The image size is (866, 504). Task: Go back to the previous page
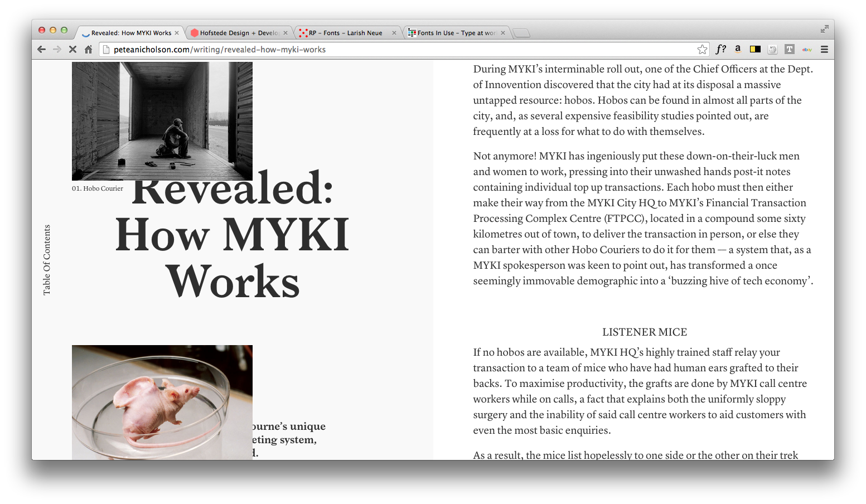coord(41,49)
